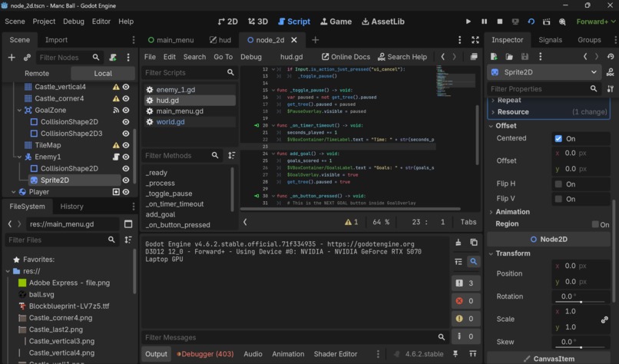The height and width of the screenshot is (364, 619).
Task: Add a new child node
Action: click(12, 58)
